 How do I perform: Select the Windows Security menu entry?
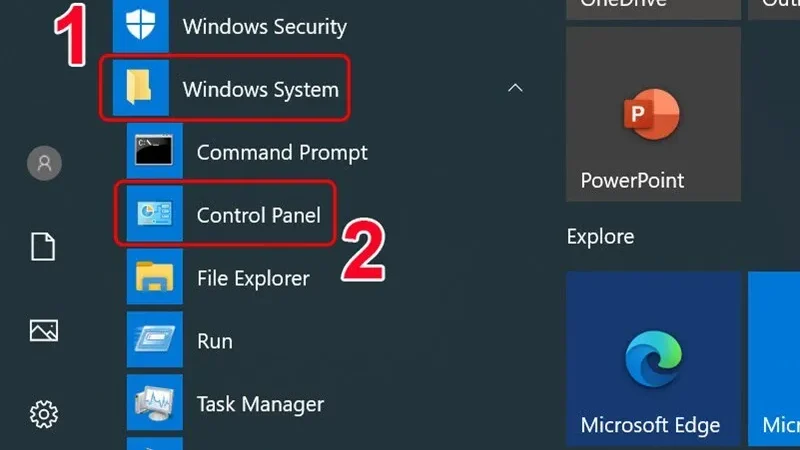coord(264,27)
